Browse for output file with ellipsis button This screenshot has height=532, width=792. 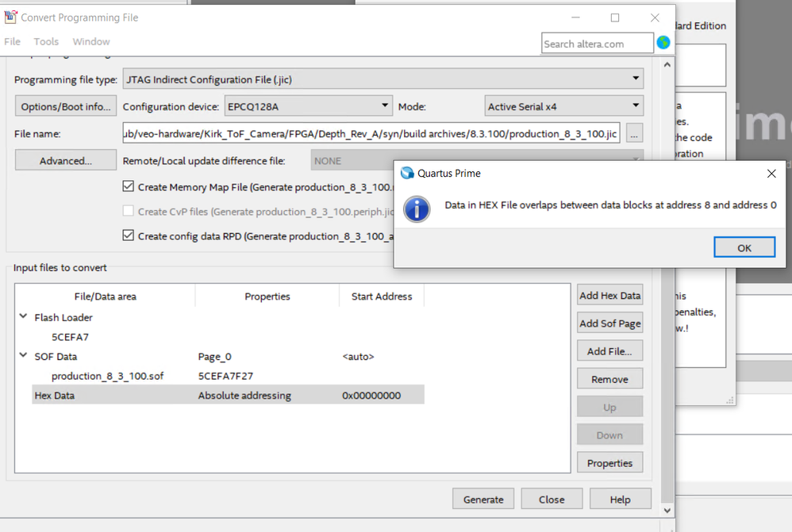pyautogui.click(x=634, y=133)
